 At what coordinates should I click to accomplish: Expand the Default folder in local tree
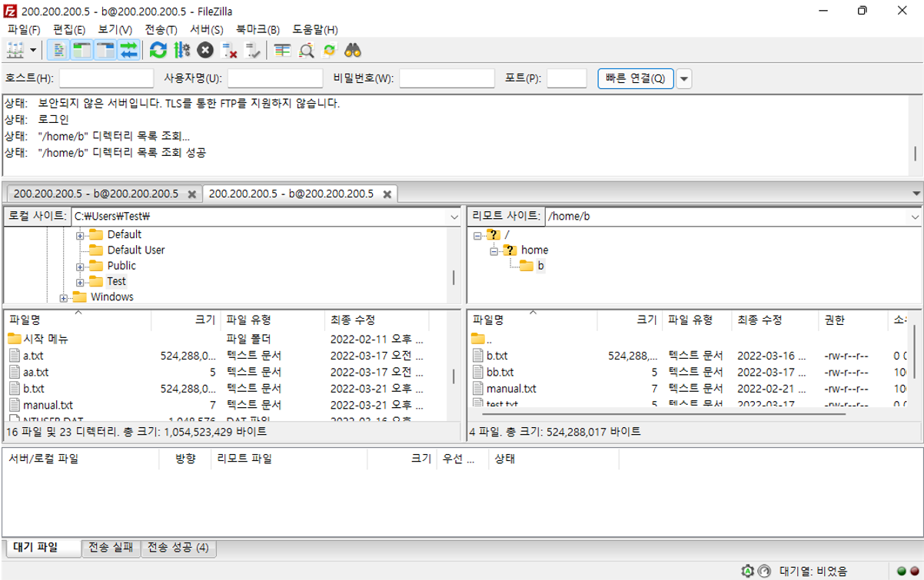80,235
